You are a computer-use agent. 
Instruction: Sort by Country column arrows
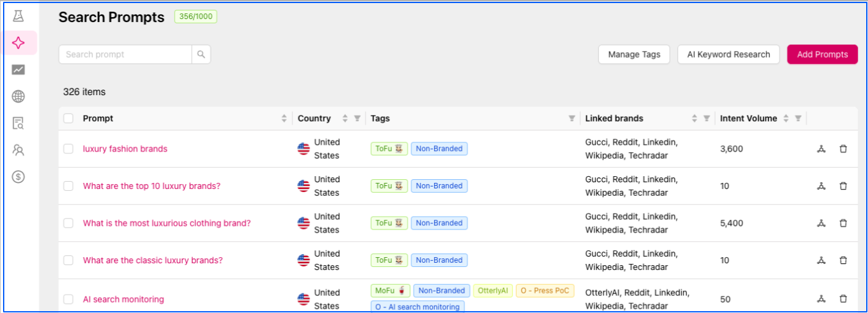345,118
